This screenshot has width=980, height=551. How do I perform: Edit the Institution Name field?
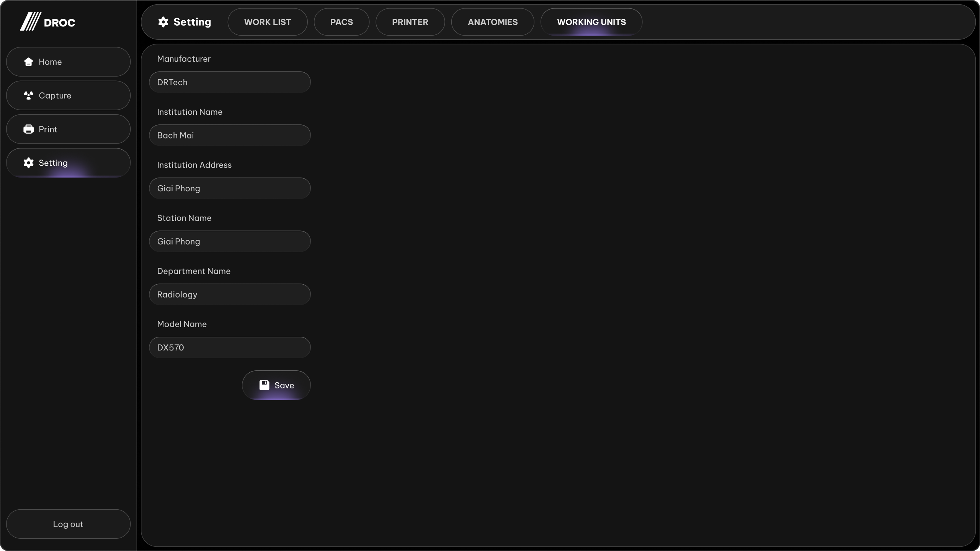[230, 135]
